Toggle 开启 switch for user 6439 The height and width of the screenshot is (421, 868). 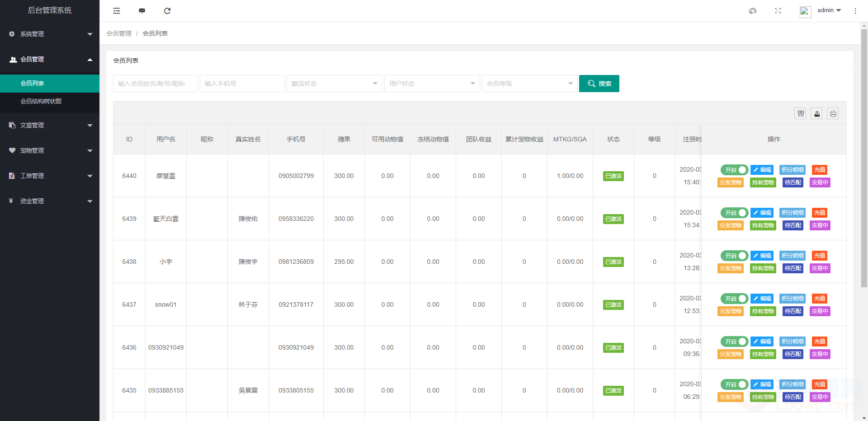pos(734,213)
